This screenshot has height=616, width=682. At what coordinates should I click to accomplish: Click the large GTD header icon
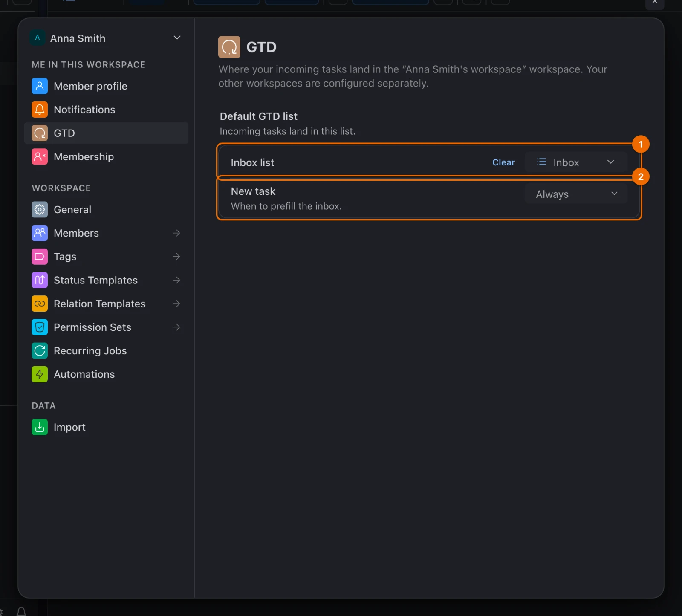coord(229,47)
